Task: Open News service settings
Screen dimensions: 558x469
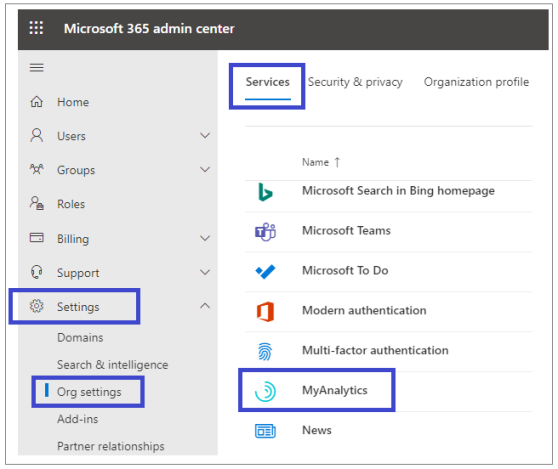Action: (317, 430)
